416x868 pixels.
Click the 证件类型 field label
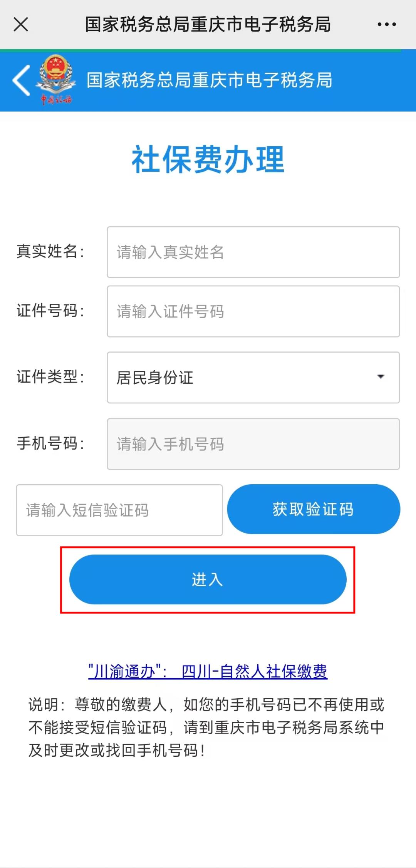point(50,377)
